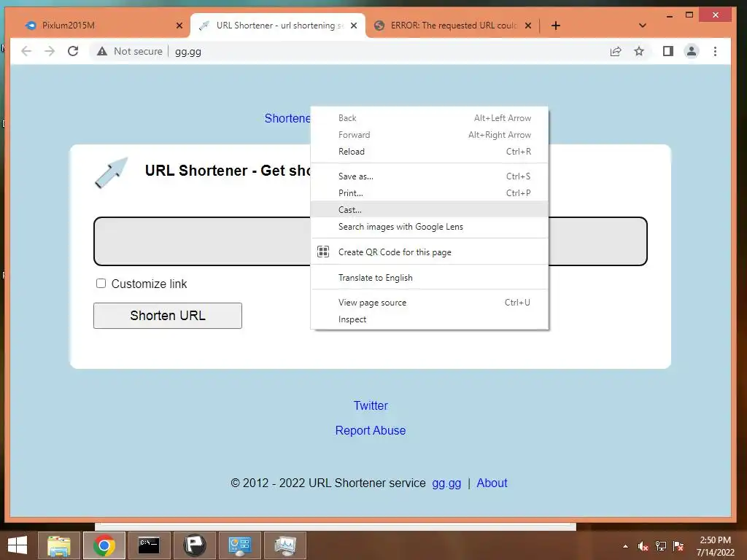Image resolution: width=747 pixels, height=560 pixels.
Task: Open the profile avatar icon
Action: point(692,51)
